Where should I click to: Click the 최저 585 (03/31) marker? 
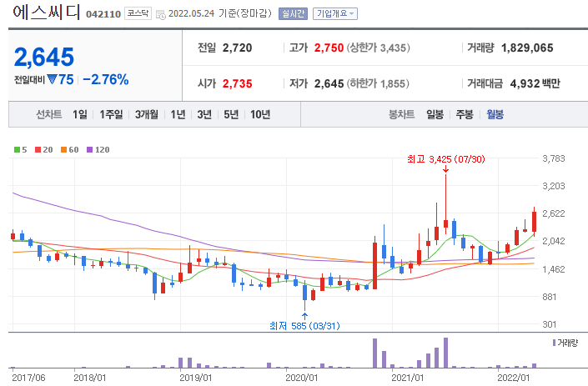click(x=304, y=326)
